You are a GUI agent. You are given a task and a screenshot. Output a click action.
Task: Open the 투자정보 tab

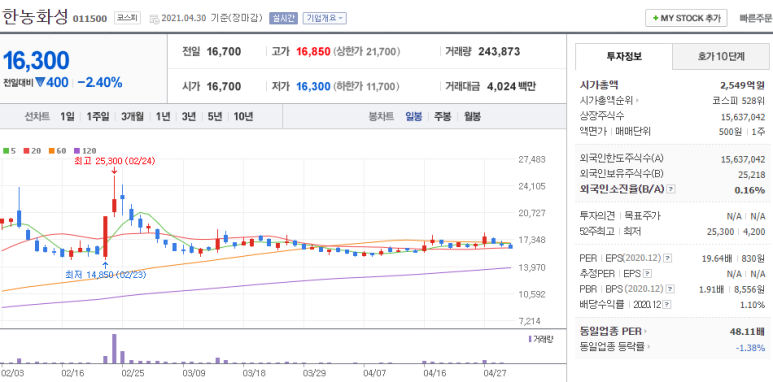tap(624, 56)
